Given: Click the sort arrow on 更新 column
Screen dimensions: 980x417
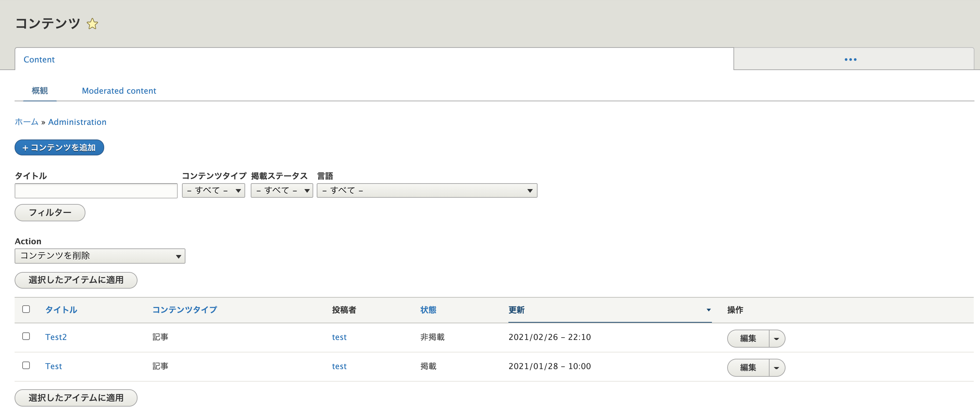Looking at the screenshot, I should 708,310.
